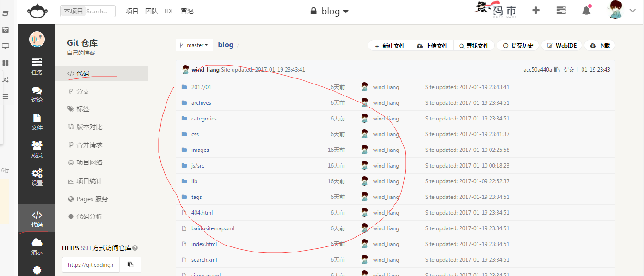Click the WebIDE button
The image size is (644, 276).
point(562,46)
